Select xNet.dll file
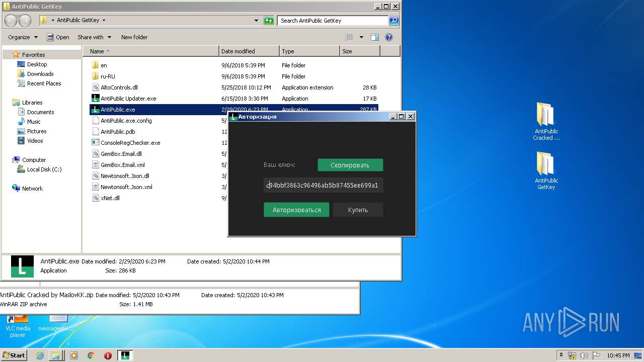 pos(110,198)
